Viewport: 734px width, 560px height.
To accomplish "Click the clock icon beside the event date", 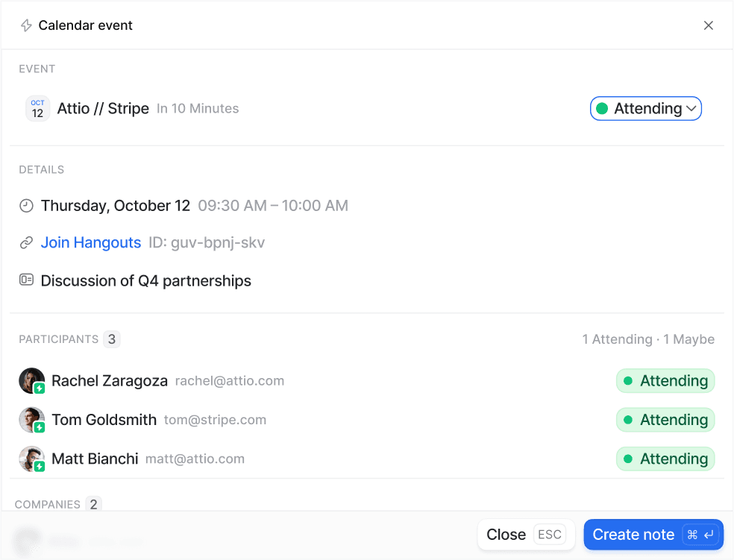I will (x=27, y=205).
